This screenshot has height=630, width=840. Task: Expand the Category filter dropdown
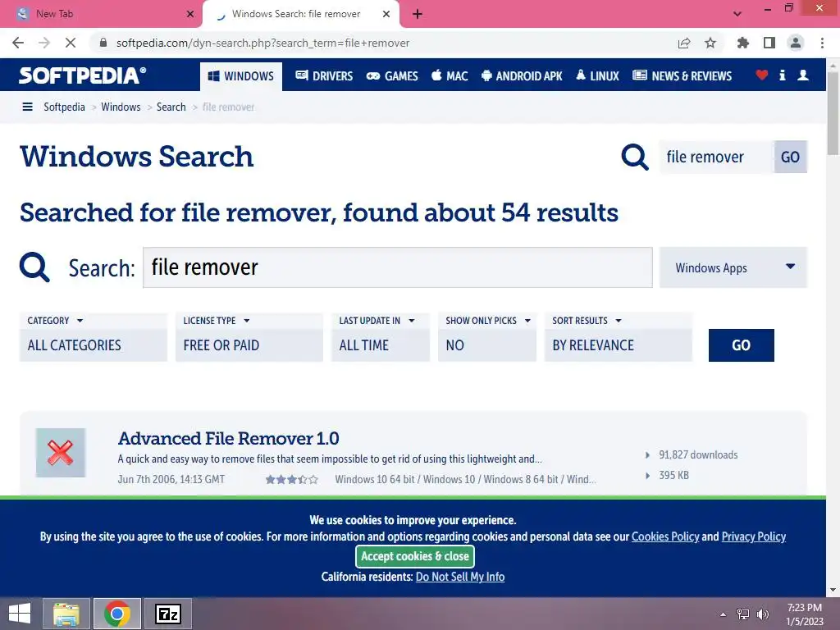click(x=94, y=337)
